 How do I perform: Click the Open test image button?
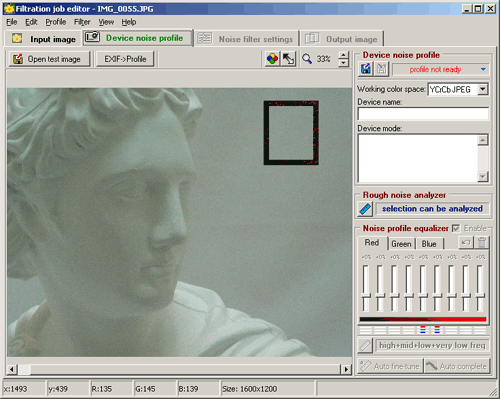coord(49,59)
